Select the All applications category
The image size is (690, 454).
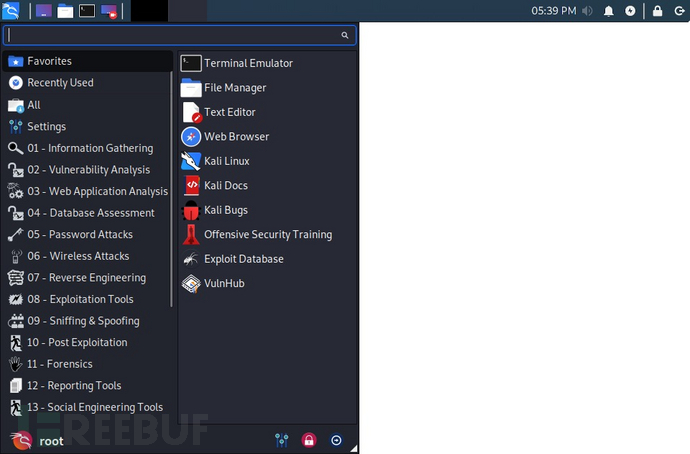tap(88, 105)
